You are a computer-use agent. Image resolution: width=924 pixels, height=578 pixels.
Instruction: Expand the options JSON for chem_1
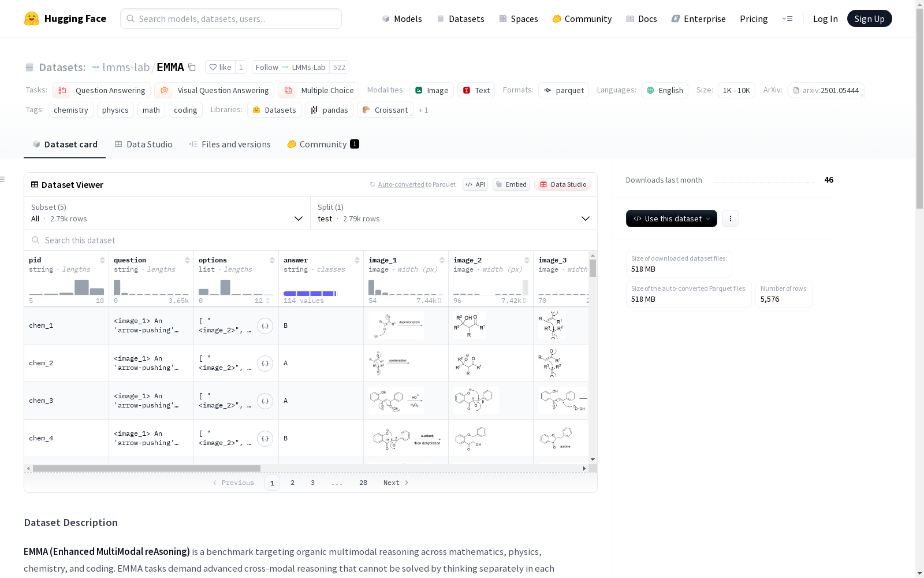[x=265, y=326]
